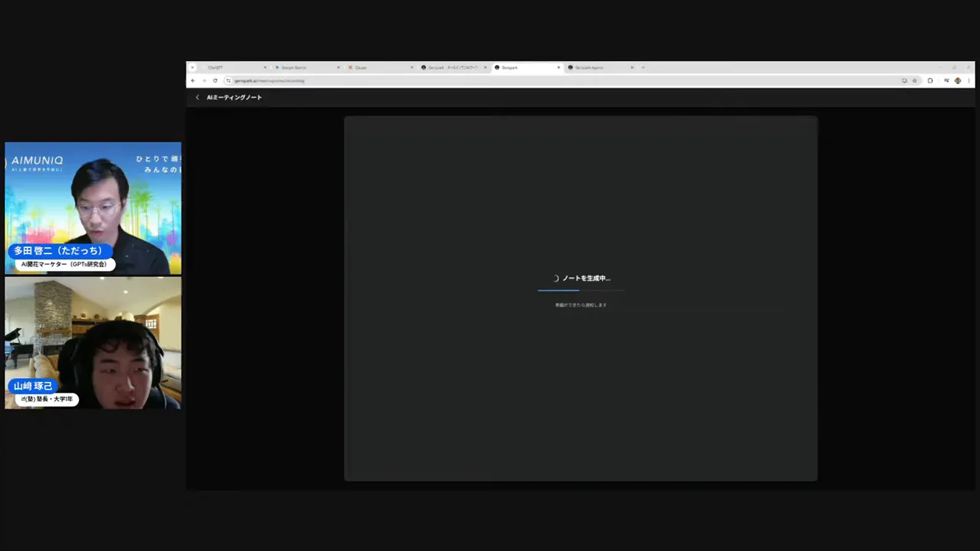Select the 山﨑琢己 webcam video tile

click(93, 343)
